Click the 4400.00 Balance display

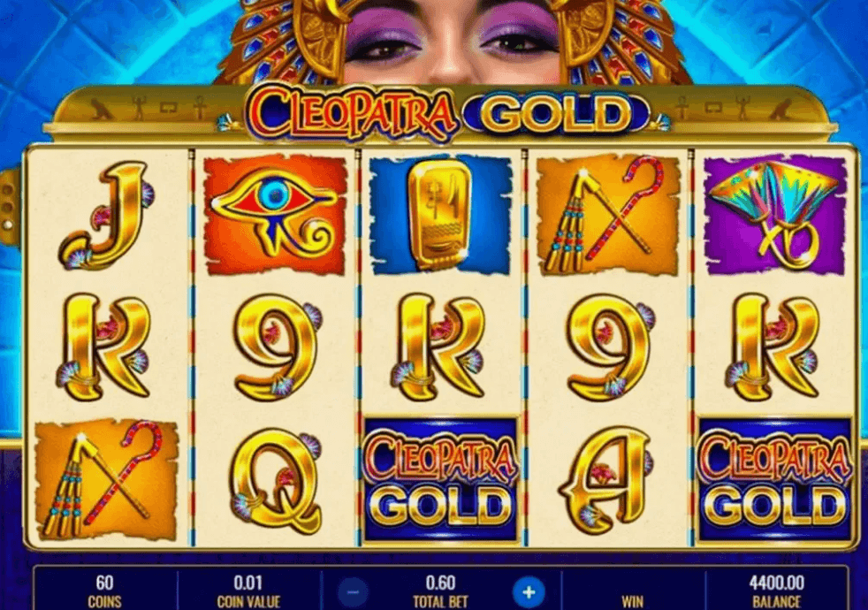pyautogui.click(x=777, y=591)
